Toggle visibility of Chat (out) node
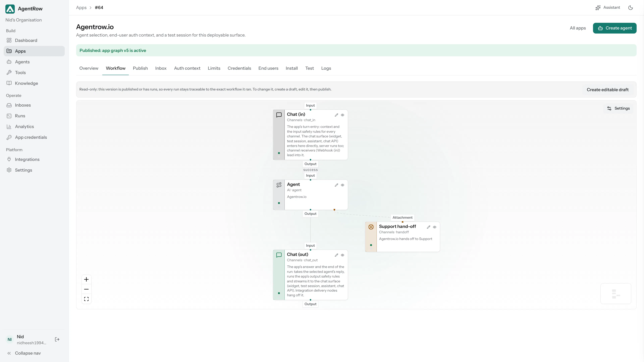 [342, 255]
